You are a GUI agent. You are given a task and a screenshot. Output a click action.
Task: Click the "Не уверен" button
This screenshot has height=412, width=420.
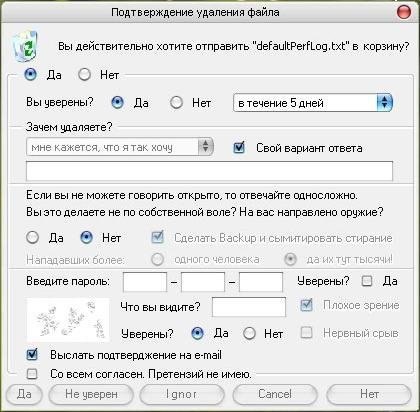click(x=91, y=394)
